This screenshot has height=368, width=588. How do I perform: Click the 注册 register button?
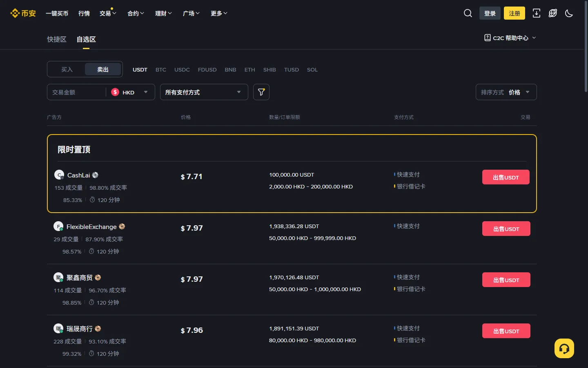point(514,13)
